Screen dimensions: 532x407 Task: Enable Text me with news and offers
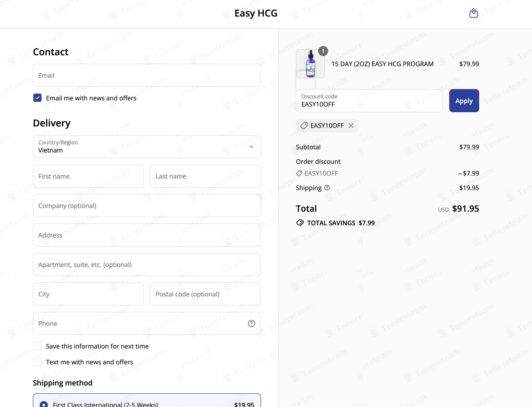tap(37, 362)
